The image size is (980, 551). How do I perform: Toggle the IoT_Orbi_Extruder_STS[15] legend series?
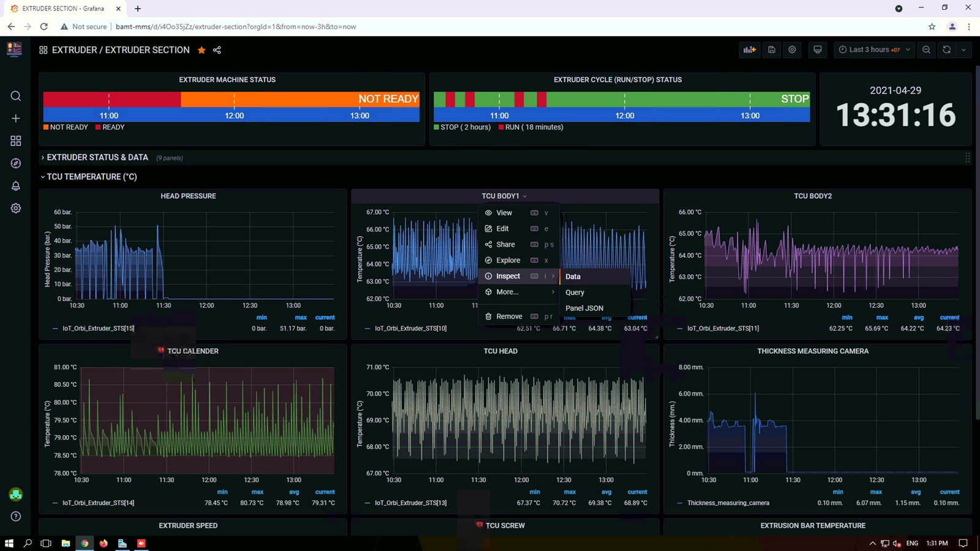coord(98,328)
